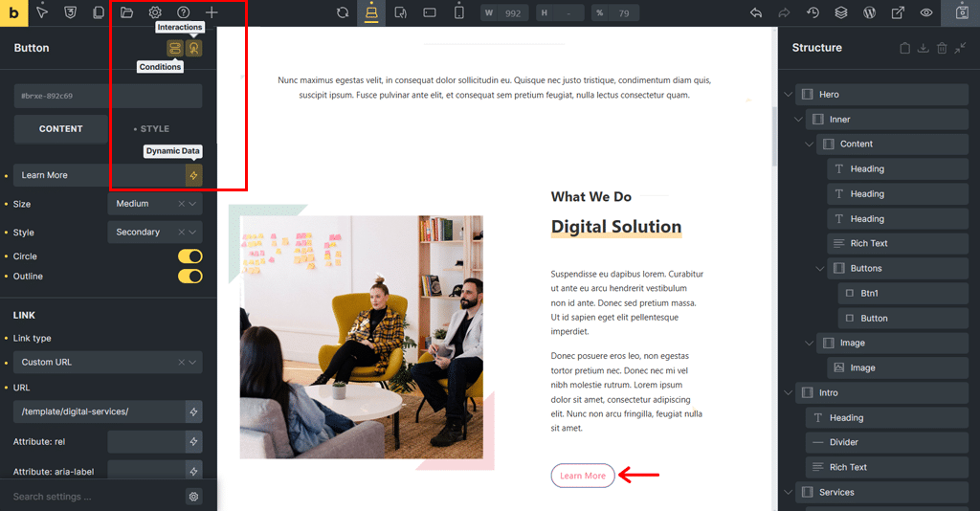Screen dimensions: 980x511
Task: Select the desktop breakpoint icon
Action: coord(371,12)
